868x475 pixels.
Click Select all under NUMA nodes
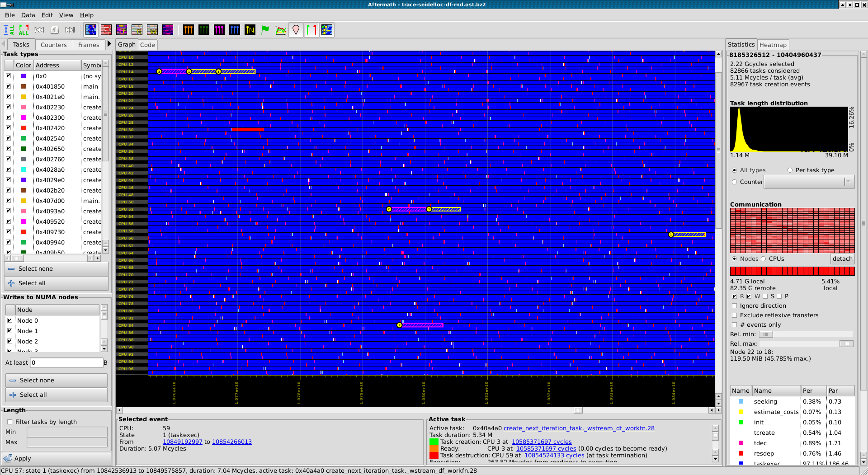click(57, 395)
